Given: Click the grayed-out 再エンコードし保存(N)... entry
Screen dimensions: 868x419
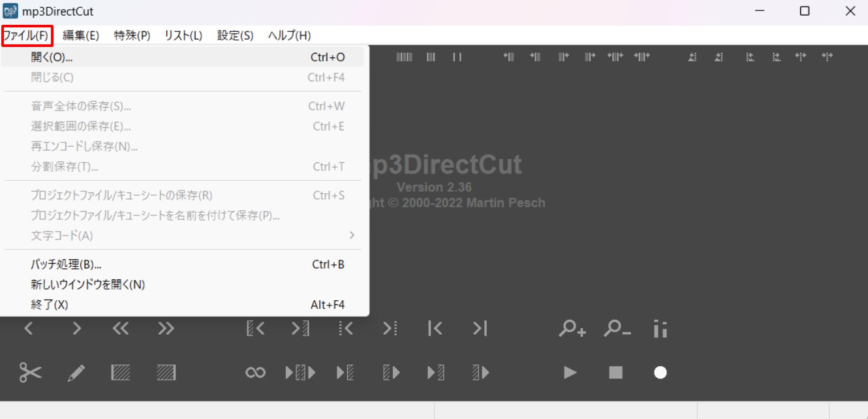Looking at the screenshot, I should pos(184,146).
